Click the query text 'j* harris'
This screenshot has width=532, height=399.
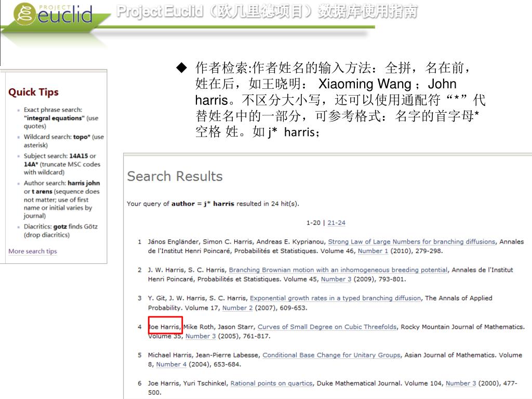click(219, 204)
